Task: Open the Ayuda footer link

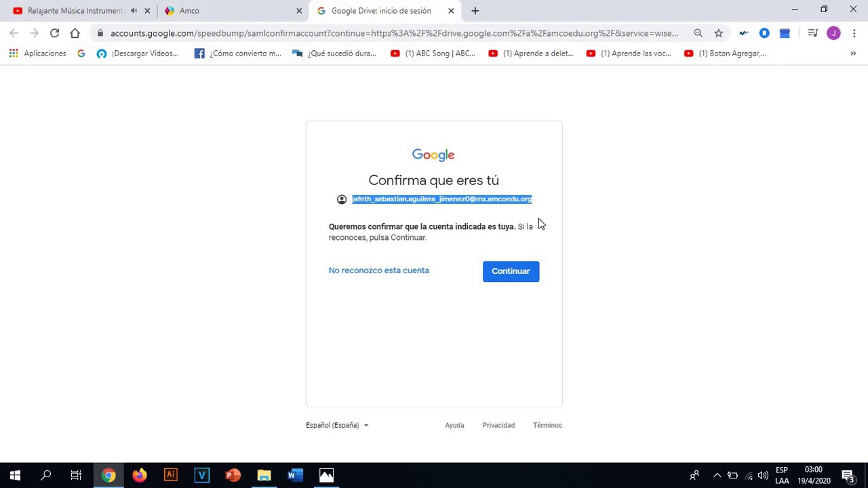Action: (x=454, y=425)
